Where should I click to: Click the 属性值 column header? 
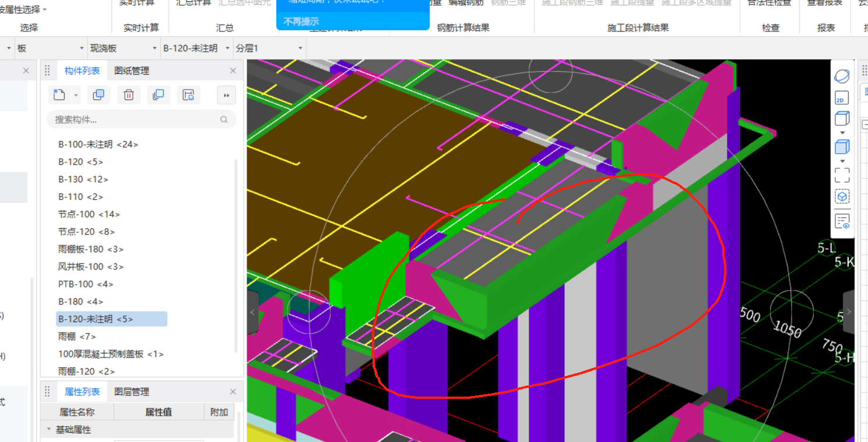pos(159,412)
